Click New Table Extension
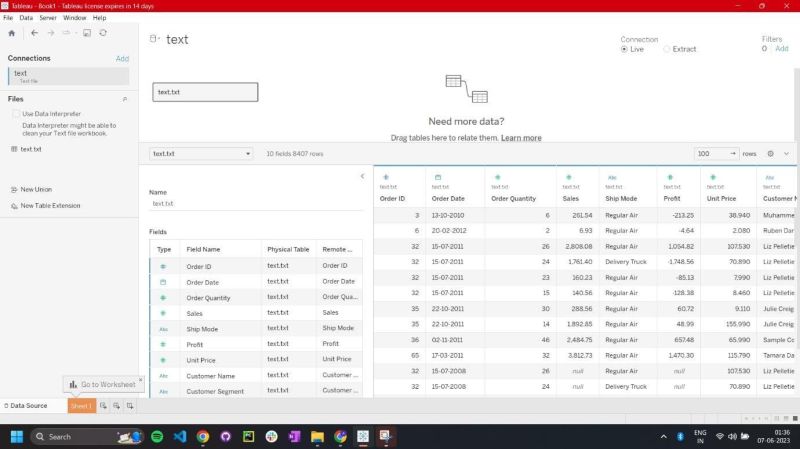The image size is (800, 449). (x=45, y=206)
